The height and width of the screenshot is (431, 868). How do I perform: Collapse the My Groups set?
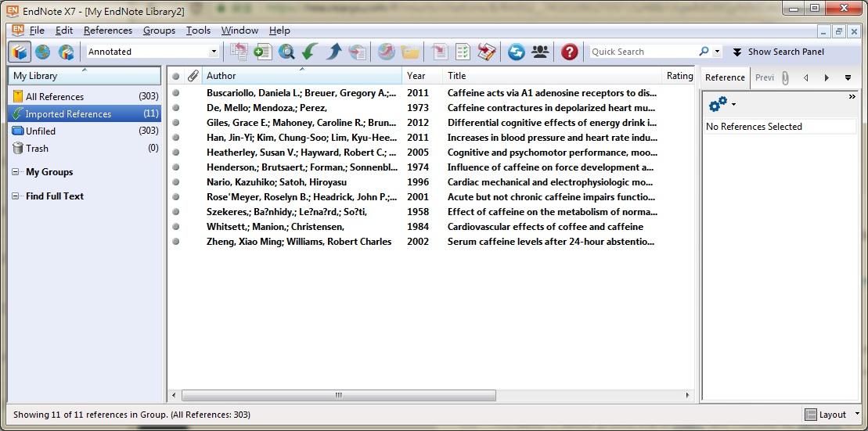click(x=15, y=172)
